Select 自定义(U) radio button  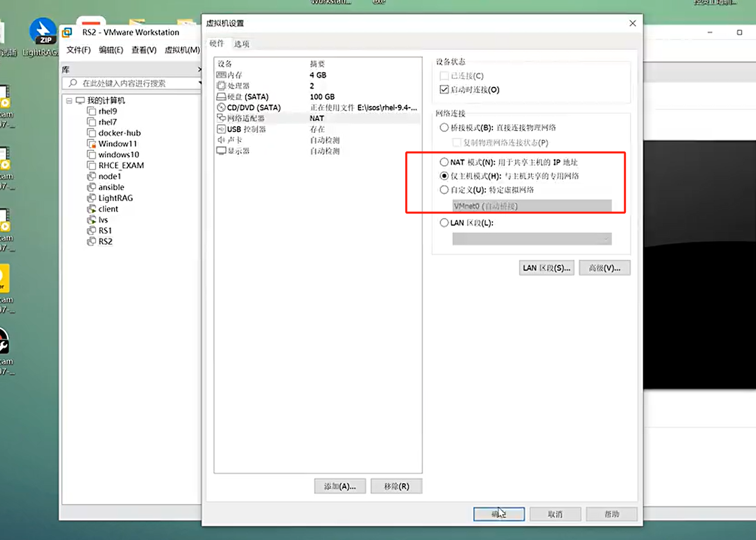[x=444, y=190]
